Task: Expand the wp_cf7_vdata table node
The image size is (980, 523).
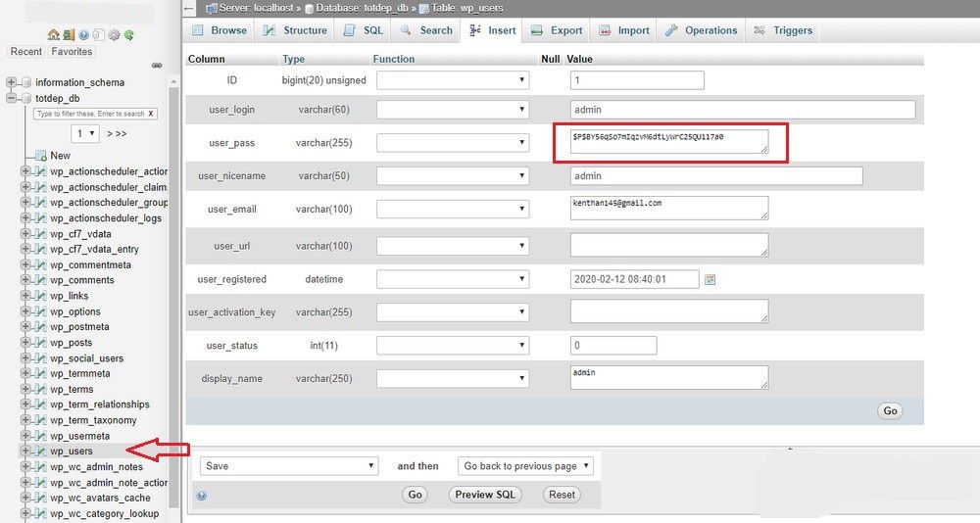Action: pyautogui.click(x=25, y=234)
